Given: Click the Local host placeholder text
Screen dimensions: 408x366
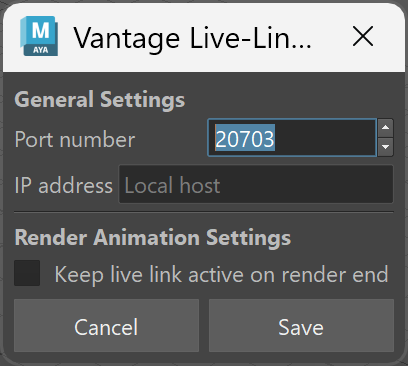Looking at the screenshot, I should point(172,185).
